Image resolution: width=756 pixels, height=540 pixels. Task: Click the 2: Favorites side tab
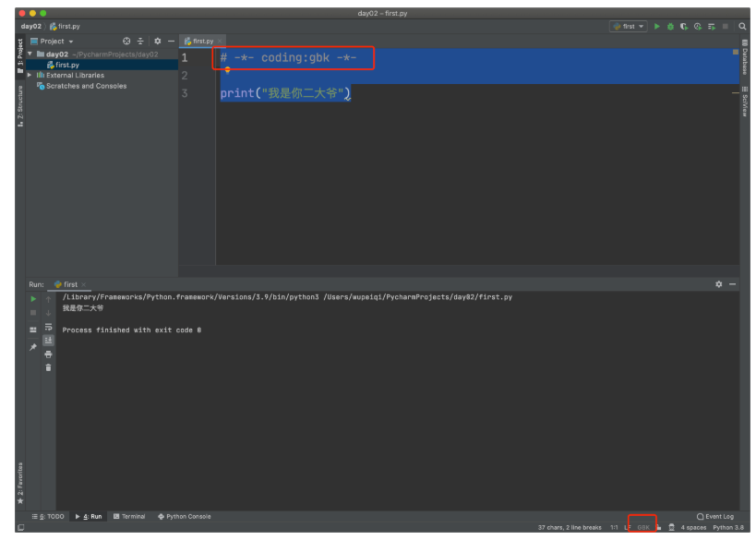[x=20, y=483]
